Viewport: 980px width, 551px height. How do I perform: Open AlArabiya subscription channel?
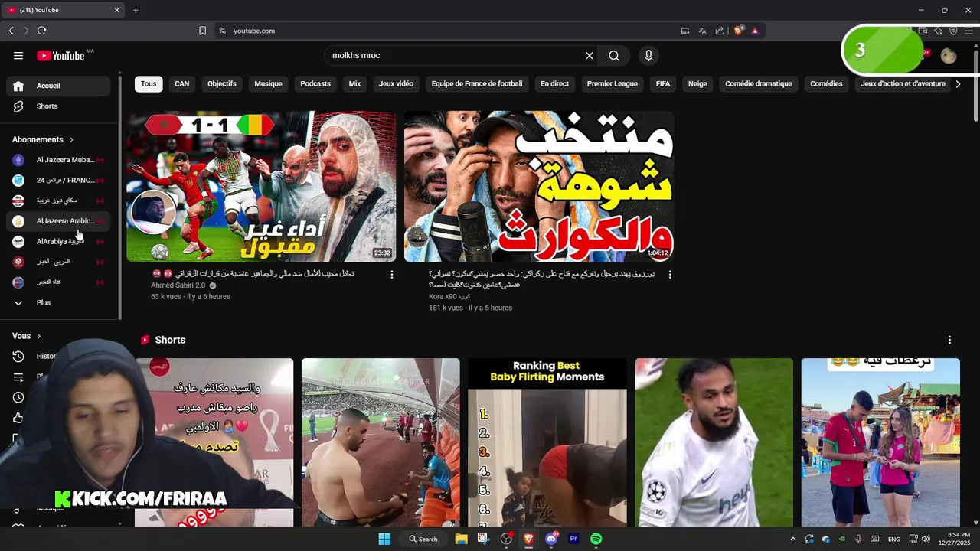point(57,242)
